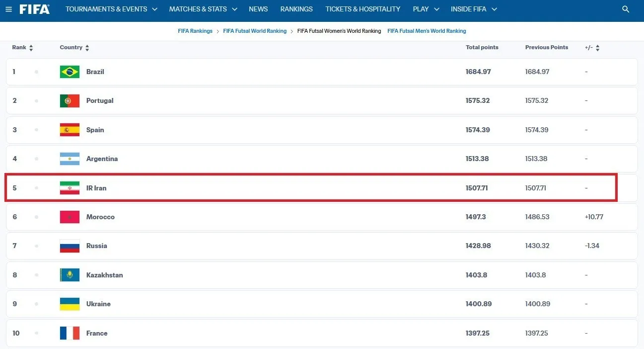Screen dimensions: 644x349
Task: Click the Kazakhstan flag icon
Action: pos(70,275)
